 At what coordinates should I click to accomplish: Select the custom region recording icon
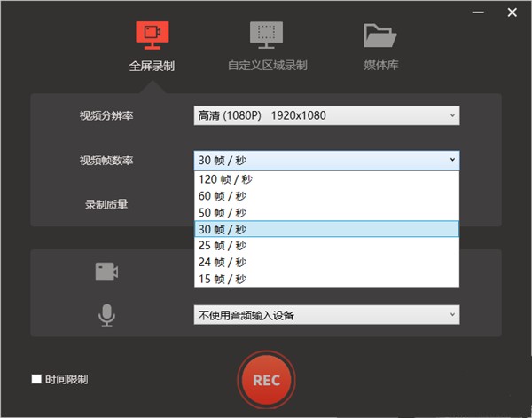(266, 35)
